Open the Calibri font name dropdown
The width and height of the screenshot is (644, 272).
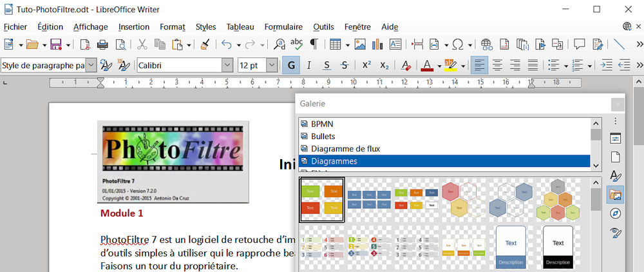point(227,65)
